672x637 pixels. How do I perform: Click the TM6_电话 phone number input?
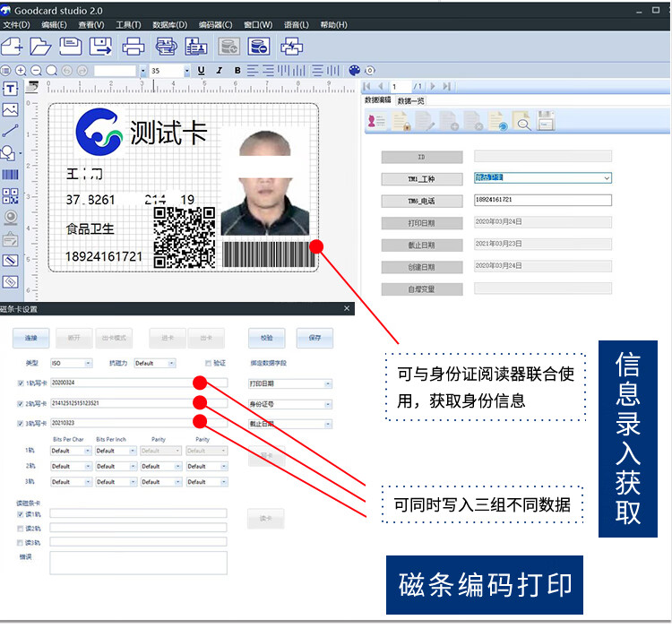543,200
